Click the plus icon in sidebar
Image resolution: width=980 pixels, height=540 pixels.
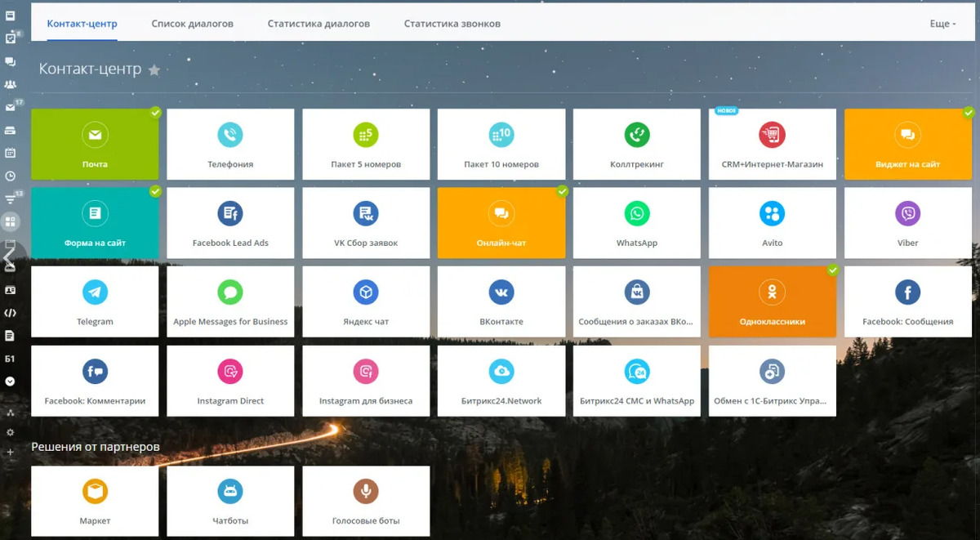point(11,452)
